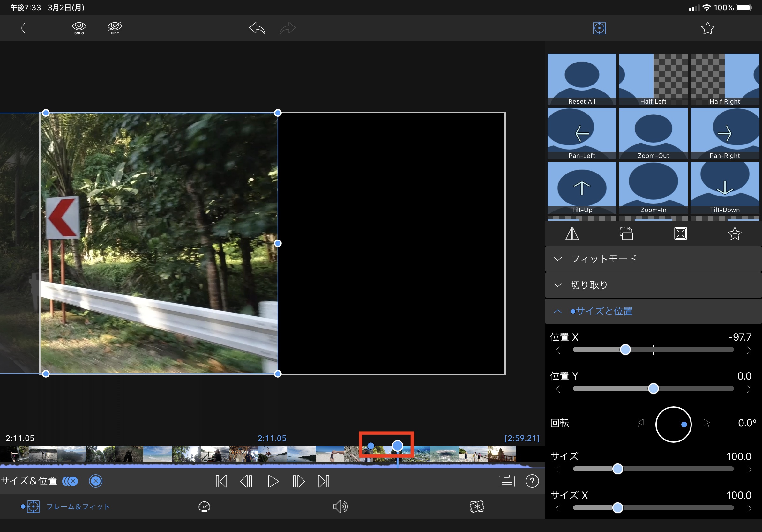
Task: Toggle the keyframe animation button next to サイズ&位置
Action: (x=70, y=481)
